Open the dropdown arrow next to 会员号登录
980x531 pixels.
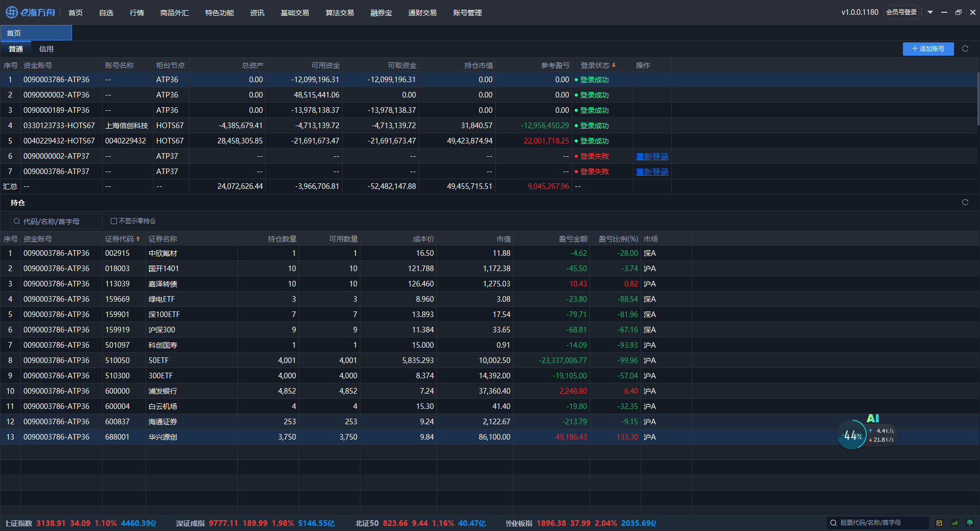pyautogui.click(x=930, y=12)
